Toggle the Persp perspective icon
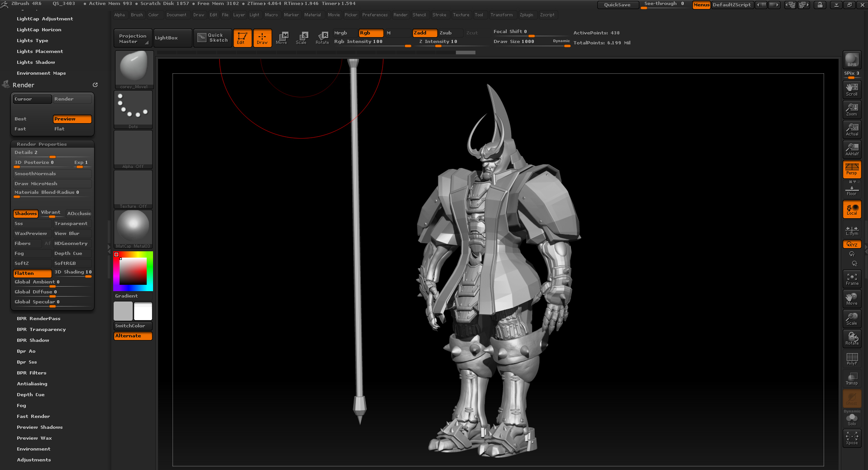The image size is (868, 470). pyautogui.click(x=852, y=169)
